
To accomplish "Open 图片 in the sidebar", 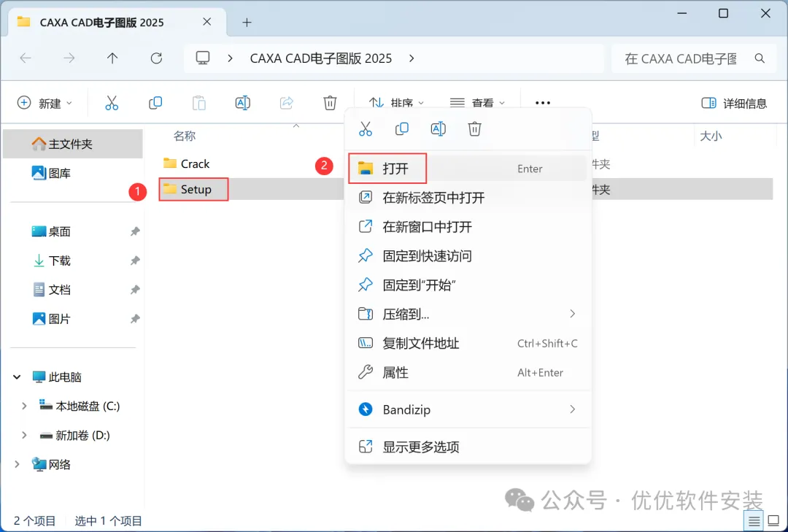I will pos(51,319).
